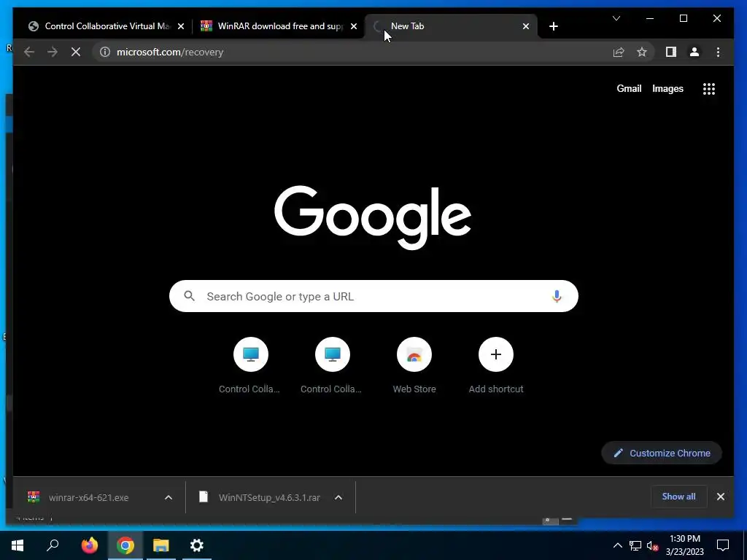Launch Firefox from the taskbar
Image resolution: width=747 pixels, height=560 pixels.
89,545
